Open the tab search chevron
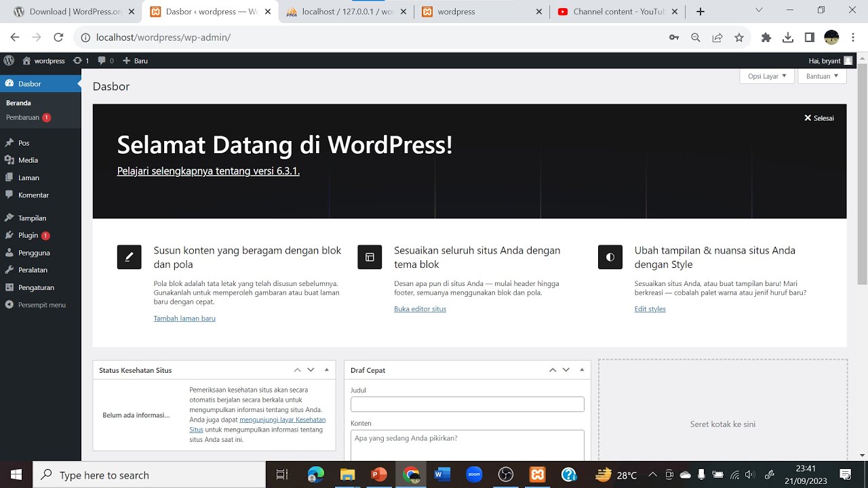 (759, 10)
